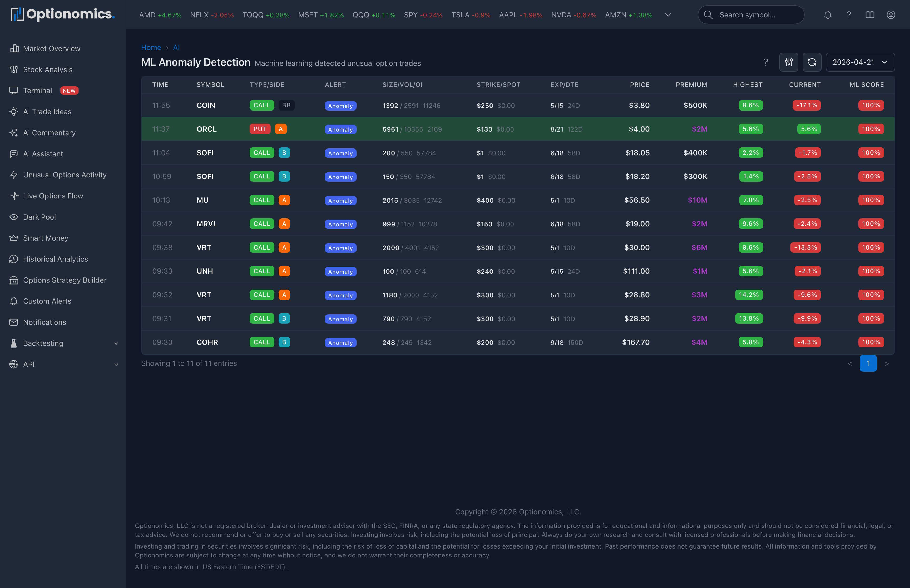Click the header help question mark icon
Viewport: 910px width, 588px height.
click(x=849, y=15)
